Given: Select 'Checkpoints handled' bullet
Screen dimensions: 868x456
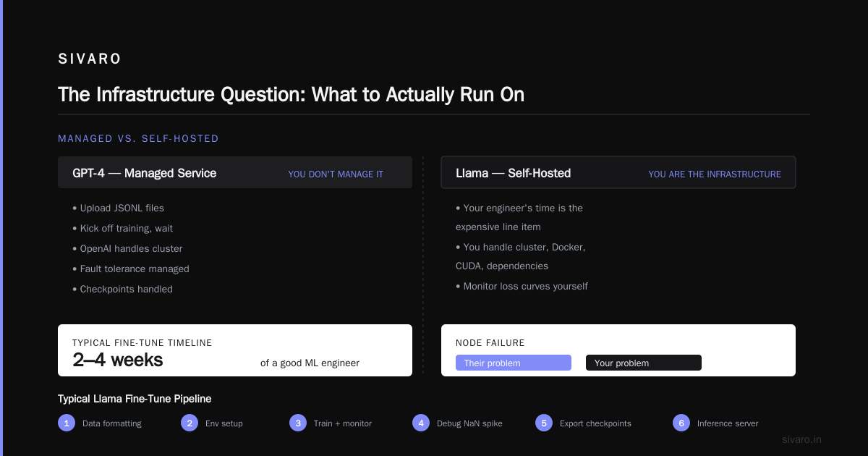Looking at the screenshot, I should [122, 289].
